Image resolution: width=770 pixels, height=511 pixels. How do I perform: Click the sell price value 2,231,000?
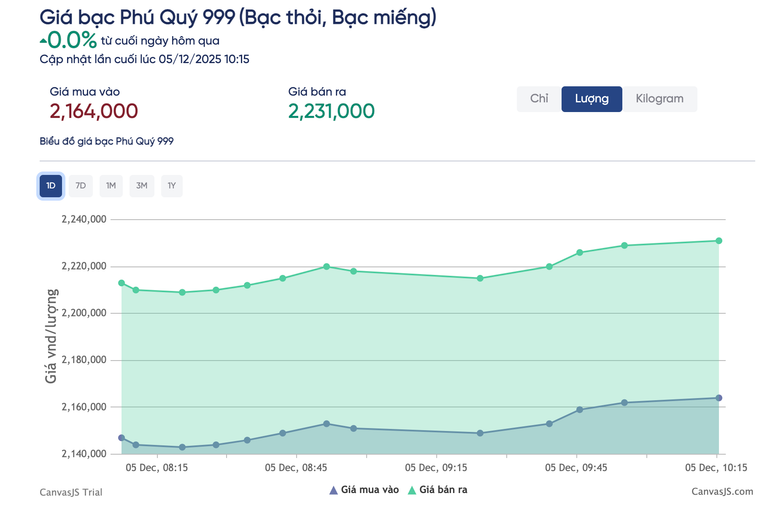[331, 111]
